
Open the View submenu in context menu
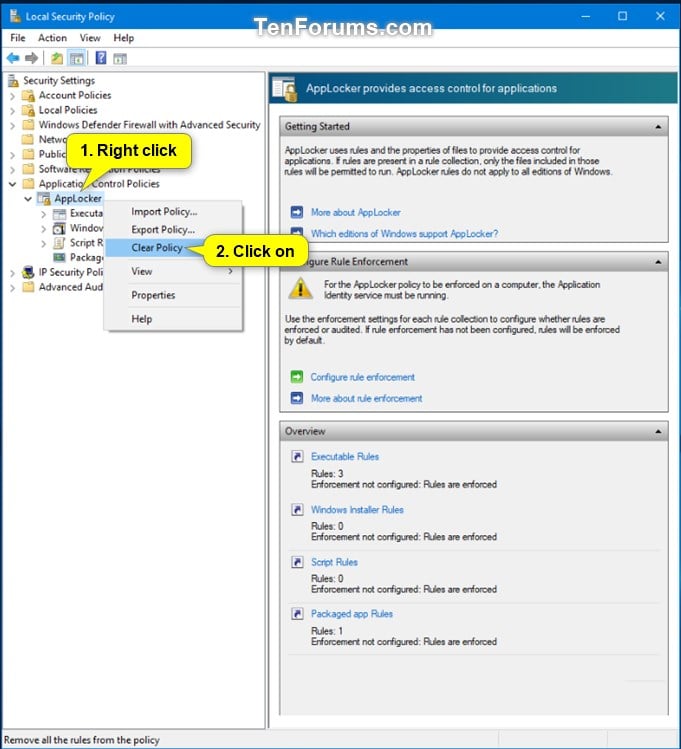[x=174, y=271]
